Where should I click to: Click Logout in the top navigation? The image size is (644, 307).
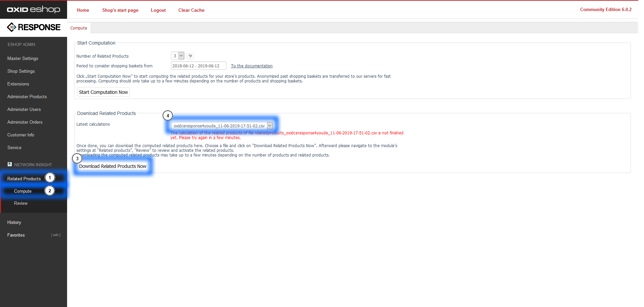tap(158, 10)
